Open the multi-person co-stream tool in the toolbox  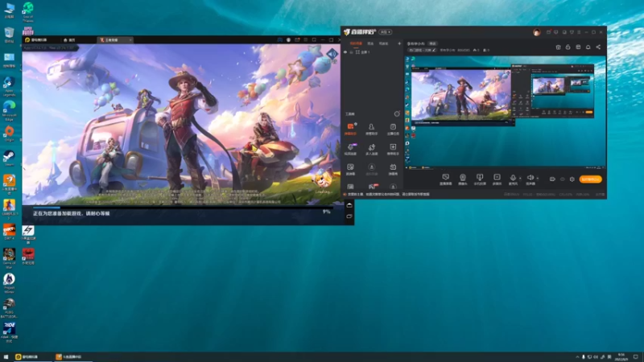pyautogui.click(x=371, y=149)
